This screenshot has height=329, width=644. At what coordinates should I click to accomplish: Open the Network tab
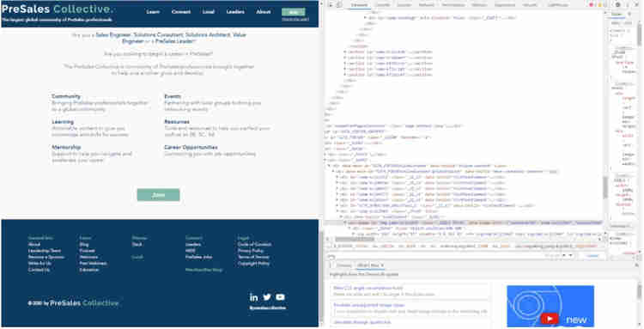(x=426, y=5)
